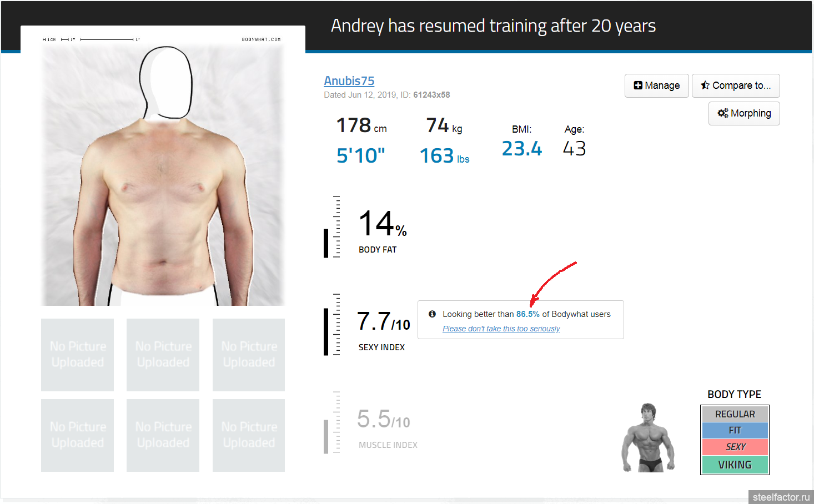Click the info icon in the tooltip box
This screenshot has height=504, width=814.
coord(432,314)
